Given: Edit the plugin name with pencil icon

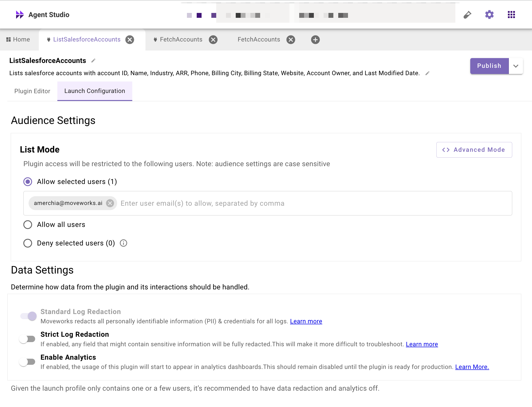Looking at the screenshot, I should 93,61.
